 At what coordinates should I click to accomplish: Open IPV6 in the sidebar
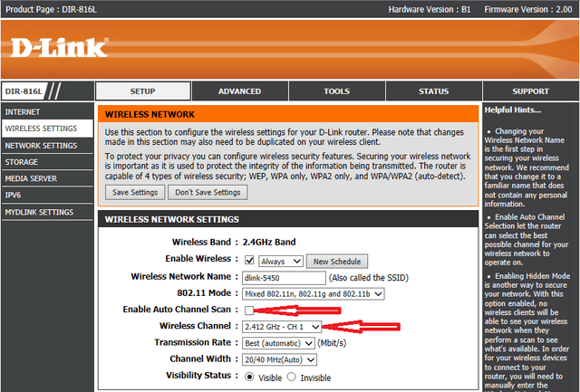47,195
